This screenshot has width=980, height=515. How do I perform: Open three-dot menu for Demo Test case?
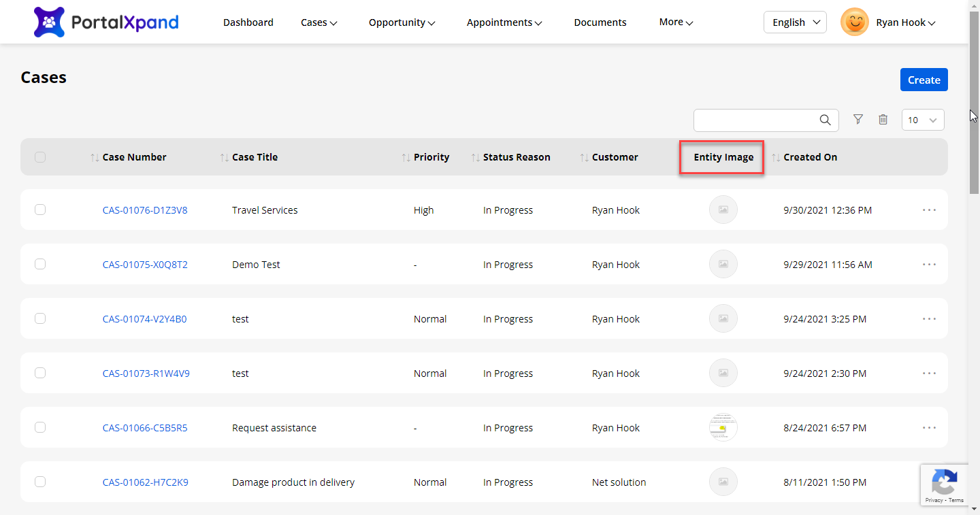click(929, 265)
